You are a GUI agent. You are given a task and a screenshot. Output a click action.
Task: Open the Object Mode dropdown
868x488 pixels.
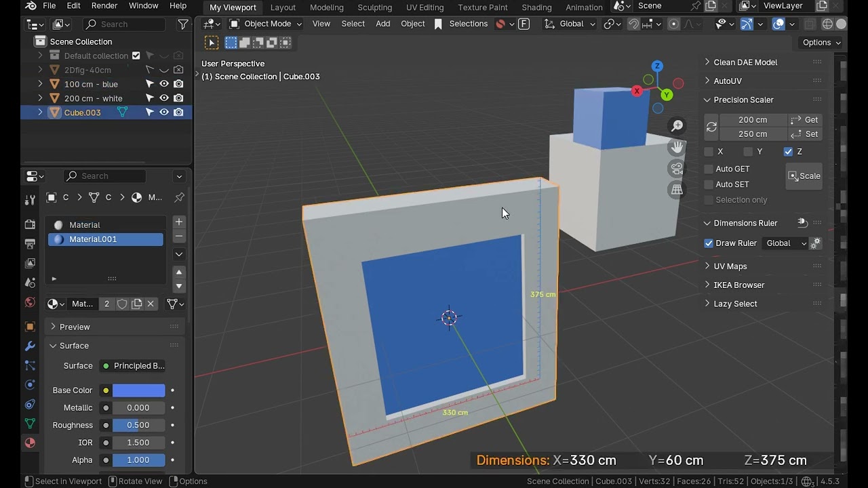point(266,24)
